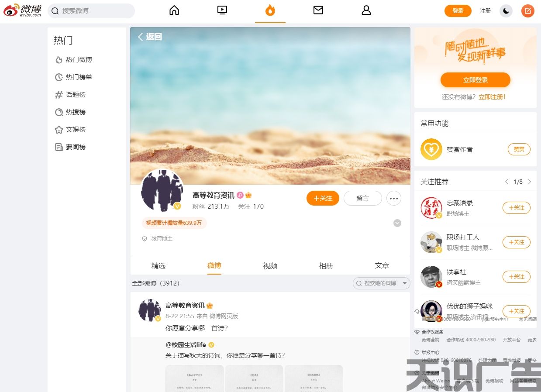541x392 pixels.
Task: Open the video icon in top navigation
Action: coord(222,10)
